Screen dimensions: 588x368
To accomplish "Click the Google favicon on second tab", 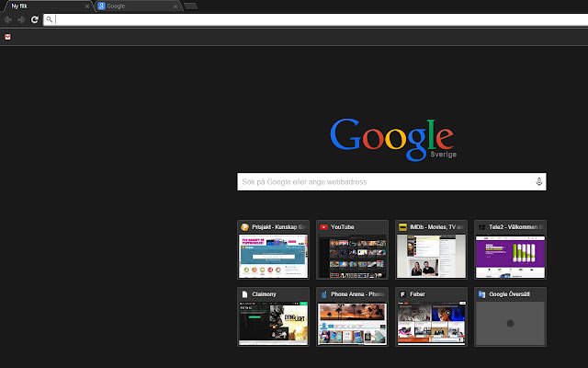I will click(101, 6).
